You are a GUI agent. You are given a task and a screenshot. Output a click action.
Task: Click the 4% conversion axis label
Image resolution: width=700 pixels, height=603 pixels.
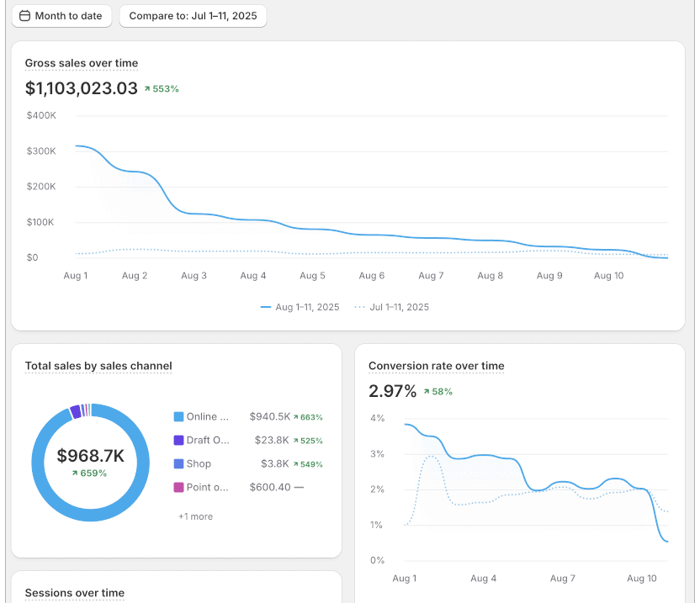[x=377, y=419]
